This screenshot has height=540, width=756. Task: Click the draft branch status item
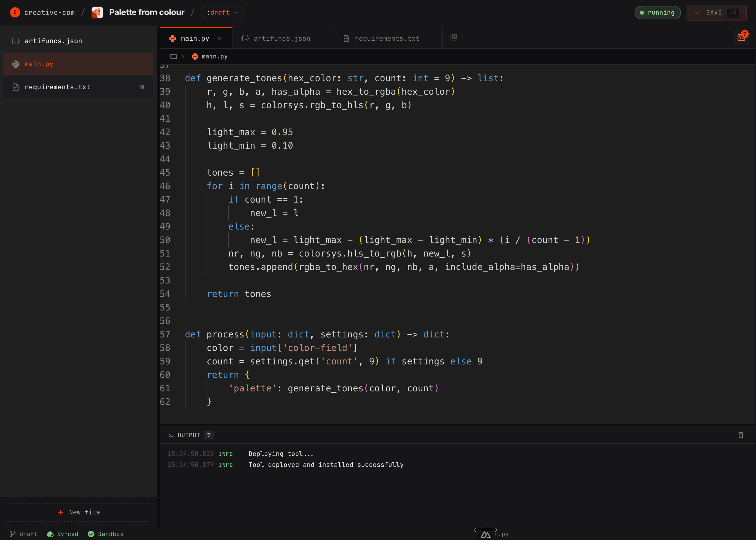tap(24, 534)
